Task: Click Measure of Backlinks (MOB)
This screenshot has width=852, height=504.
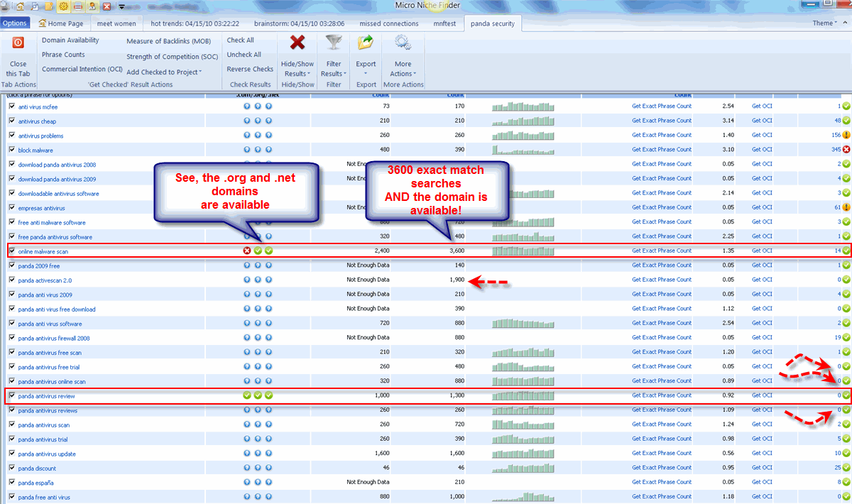Action: click(168, 41)
